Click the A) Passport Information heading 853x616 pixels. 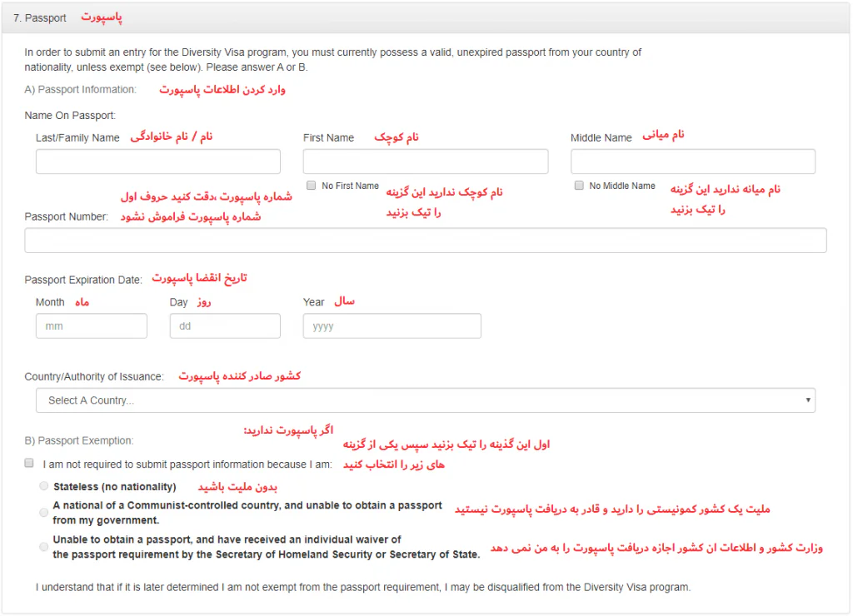(x=80, y=89)
